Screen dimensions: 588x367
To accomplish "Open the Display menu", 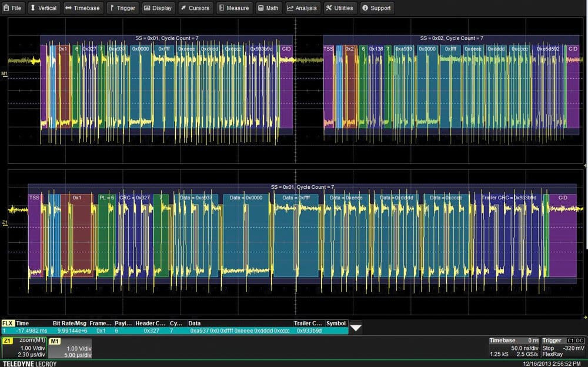I will 158,8.
